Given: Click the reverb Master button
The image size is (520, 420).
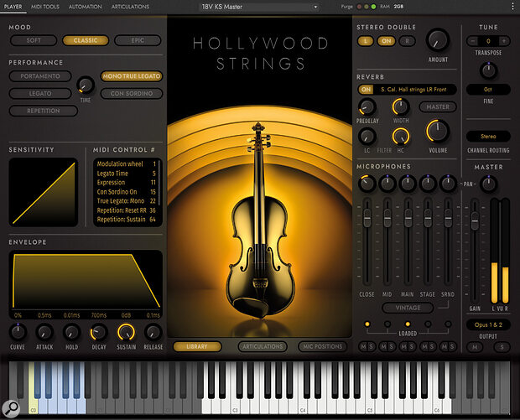Looking at the screenshot, I should 438,106.
